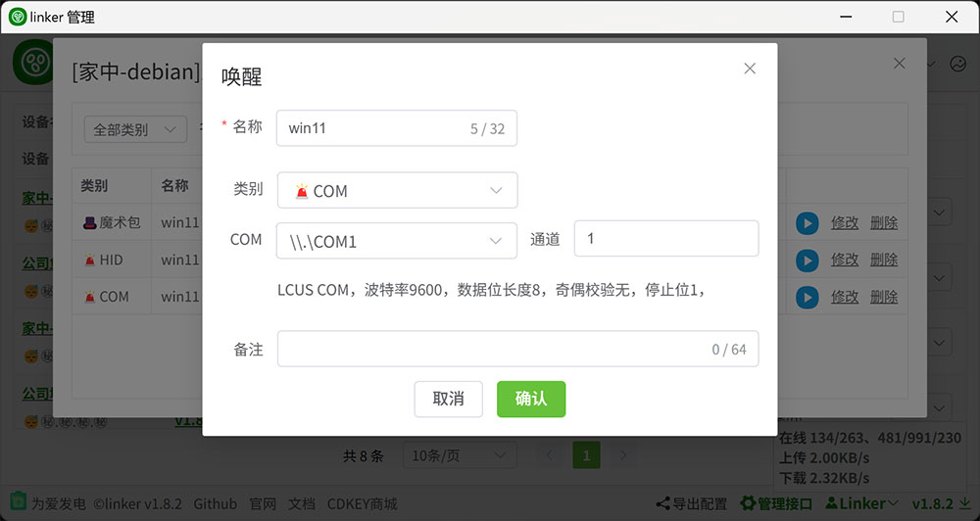
Task: Click the round icon at the header's right edge
Action: coord(957,65)
